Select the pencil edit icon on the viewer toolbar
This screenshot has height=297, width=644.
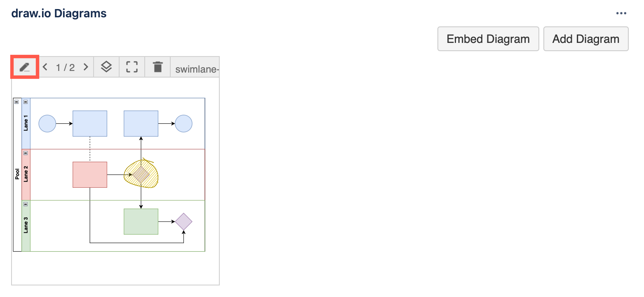pyautogui.click(x=24, y=66)
